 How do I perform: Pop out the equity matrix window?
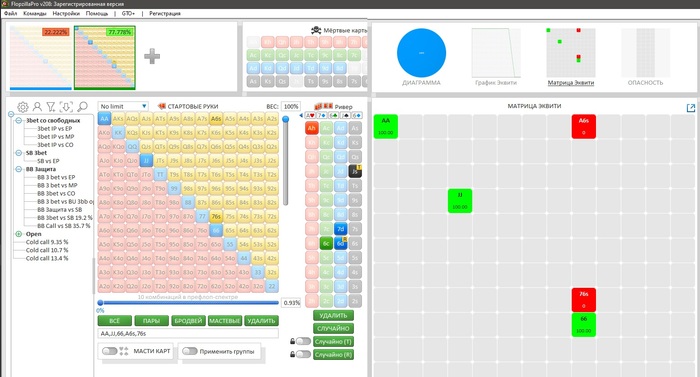tap(691, 108)
